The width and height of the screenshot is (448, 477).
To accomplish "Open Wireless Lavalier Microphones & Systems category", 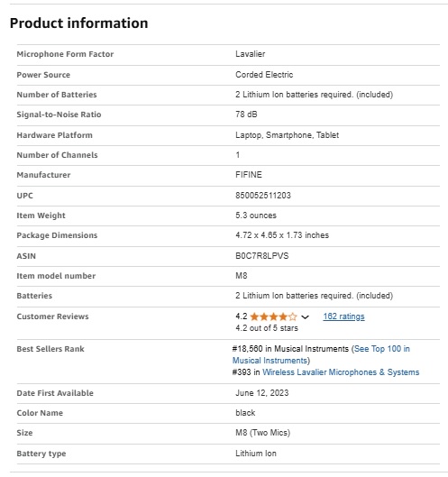I will 341,372.
